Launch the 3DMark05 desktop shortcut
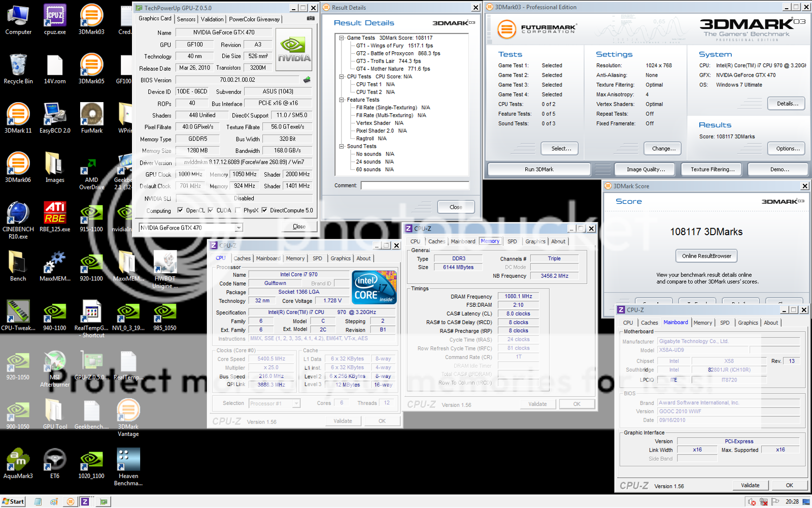The image size is (812, 508). coord(91,69)
